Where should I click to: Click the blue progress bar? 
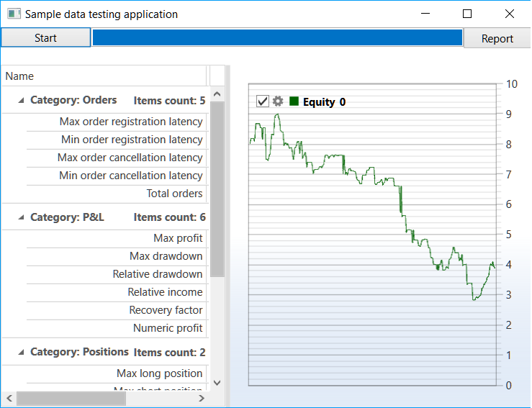point(278,37)
